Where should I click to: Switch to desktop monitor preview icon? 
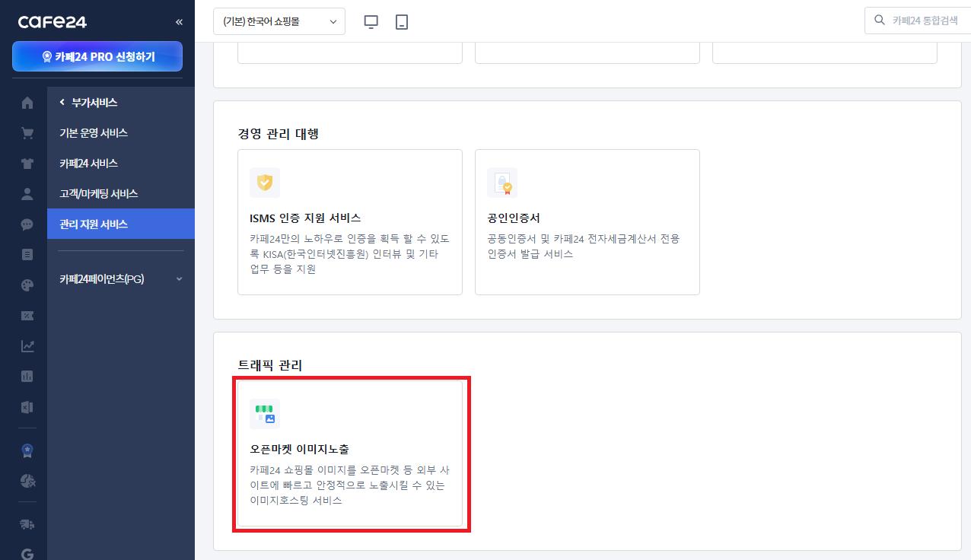pyautogui.click(x=371, y=22)
